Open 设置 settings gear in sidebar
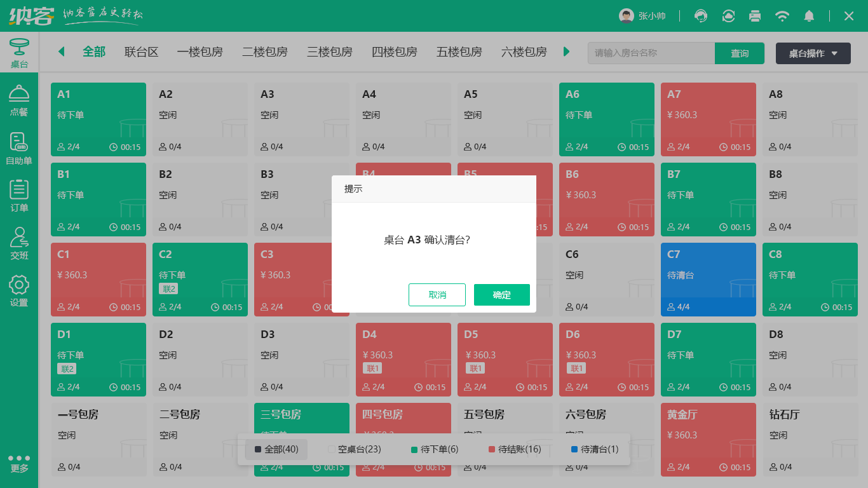Image resolution: width=868 pixels, height=488 pixels. (x=19, y=291)
